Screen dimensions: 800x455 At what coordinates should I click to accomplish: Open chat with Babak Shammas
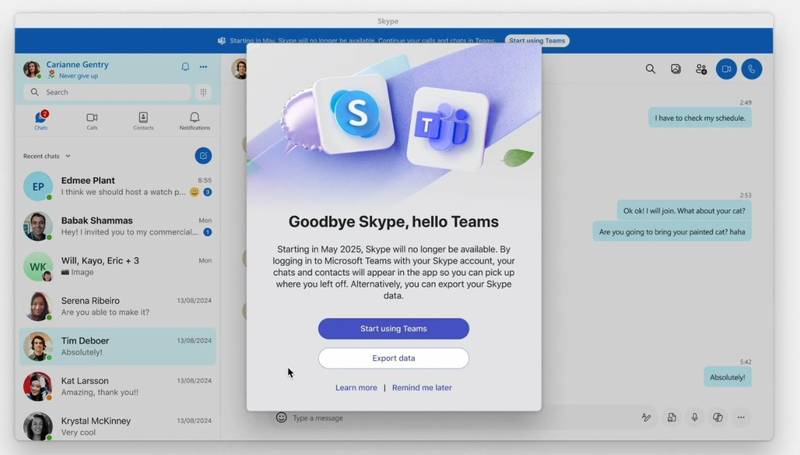point(118,226)
